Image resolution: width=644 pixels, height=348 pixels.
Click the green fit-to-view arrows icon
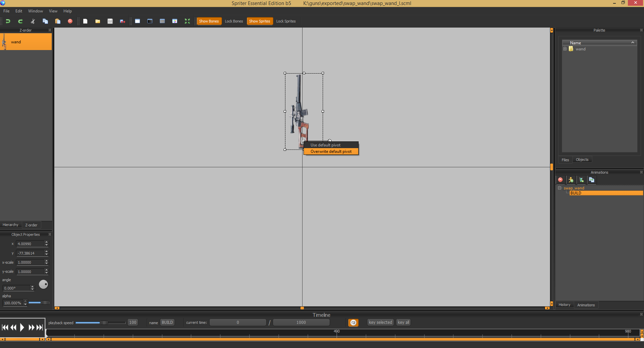[x=187, y=21]
